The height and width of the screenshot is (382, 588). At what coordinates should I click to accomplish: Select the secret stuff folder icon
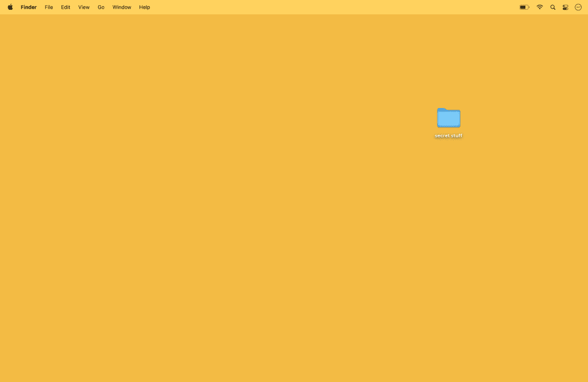pyautogui.click(x=448, y=118)
